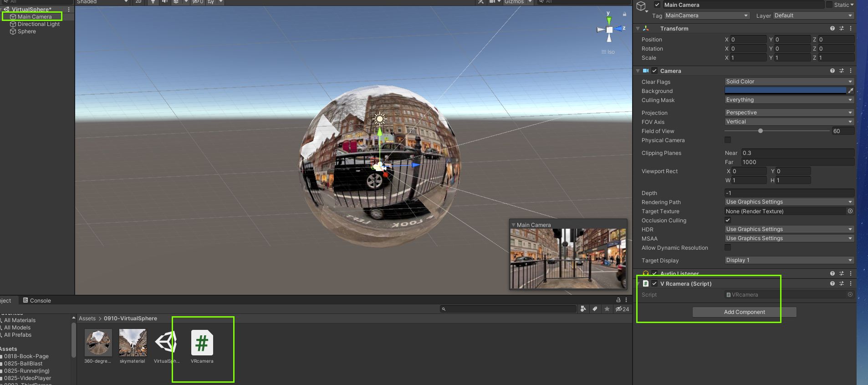The image size is (868, 385).
Task: Open the Main Camera object icon picker
Action: pyautogui.click(x=642, y=6)
